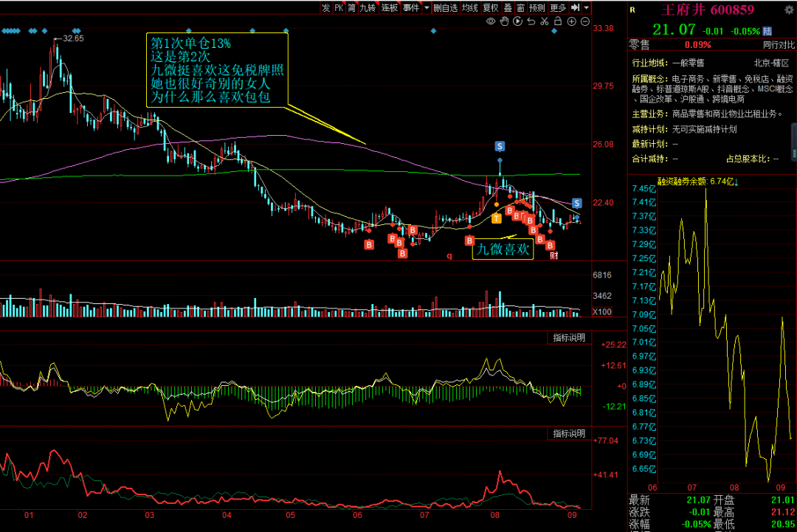
Task: Click the yellow note box starting 第1次单仓13%
Action: point(217,70)
